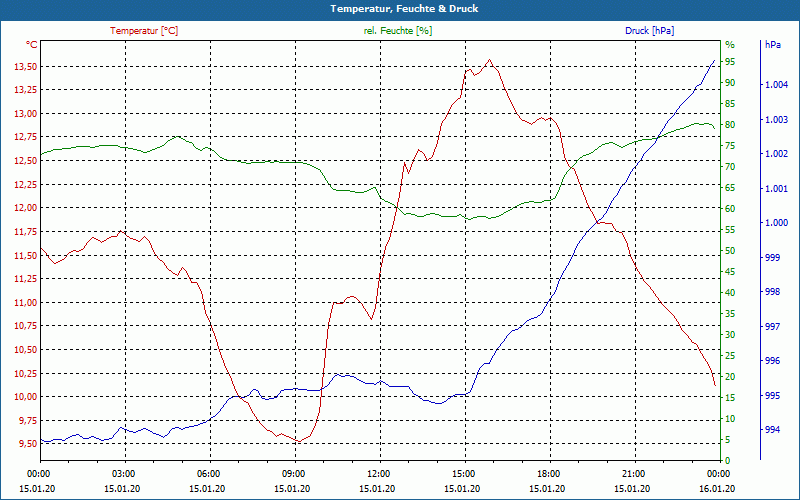
Task: Select the green 5 humidity axis value
Action: (x=728, y=440)
